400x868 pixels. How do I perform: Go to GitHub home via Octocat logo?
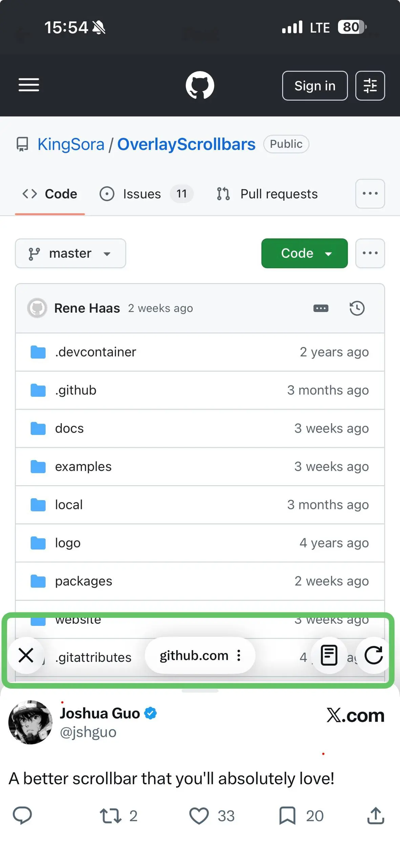click(200, 85)
